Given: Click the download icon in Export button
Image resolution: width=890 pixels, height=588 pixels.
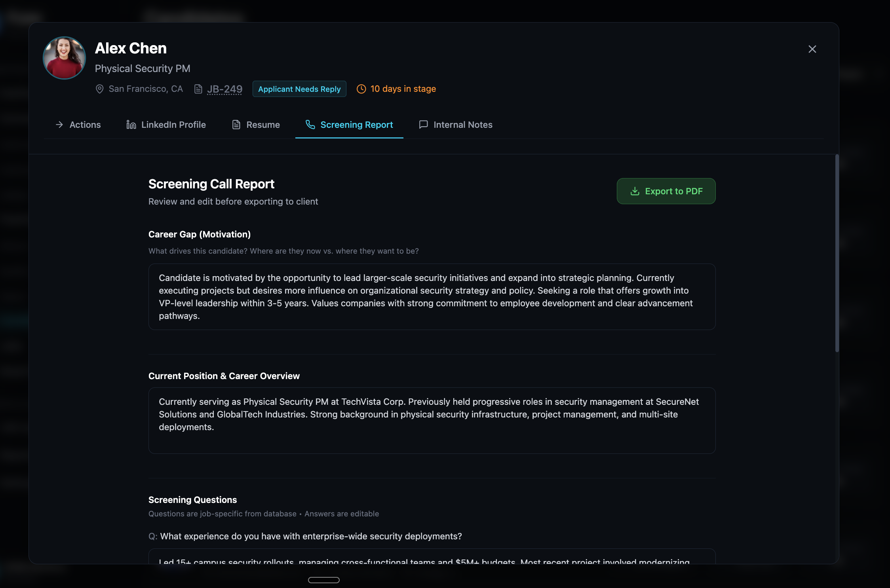Looking at the screenshot, I should [x=635, y=191].
